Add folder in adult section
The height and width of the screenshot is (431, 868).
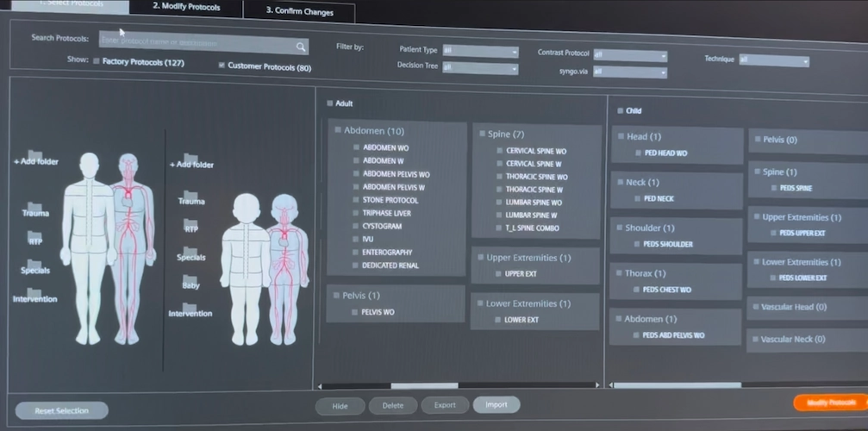pos(36,158)
